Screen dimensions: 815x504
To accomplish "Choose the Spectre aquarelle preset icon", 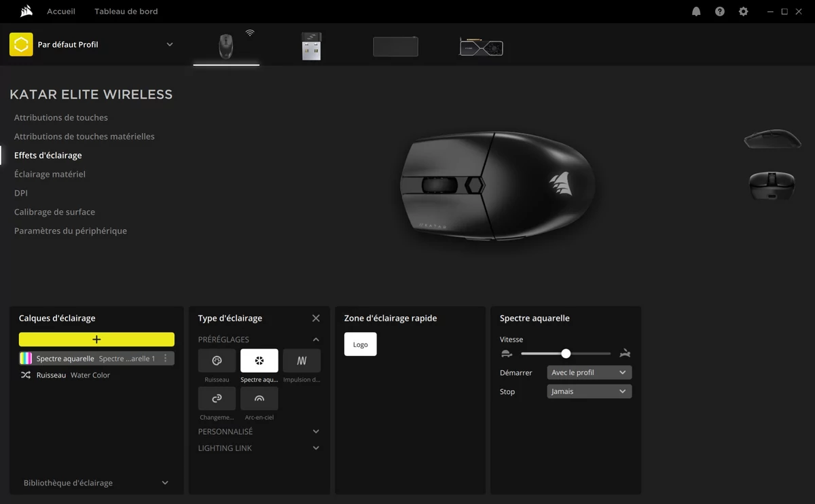I will point(259,361).
